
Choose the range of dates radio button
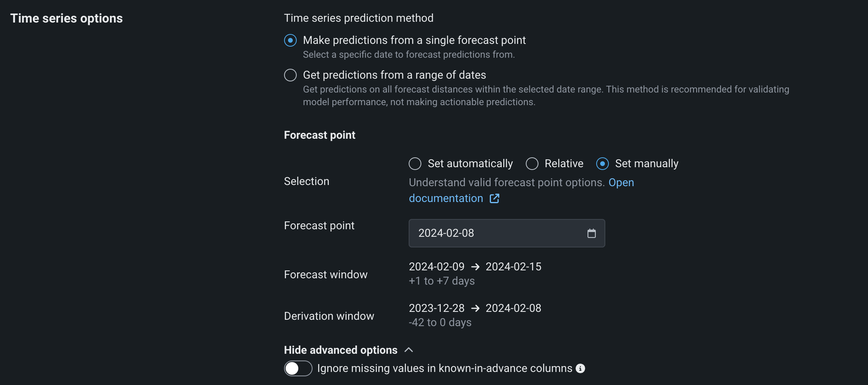coord(290,75)
